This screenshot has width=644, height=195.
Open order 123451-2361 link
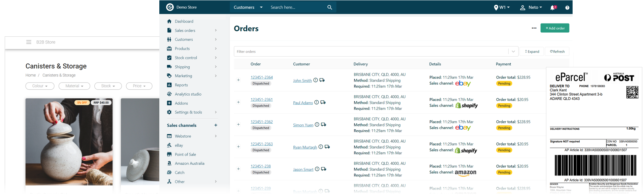tap(262, 100)
